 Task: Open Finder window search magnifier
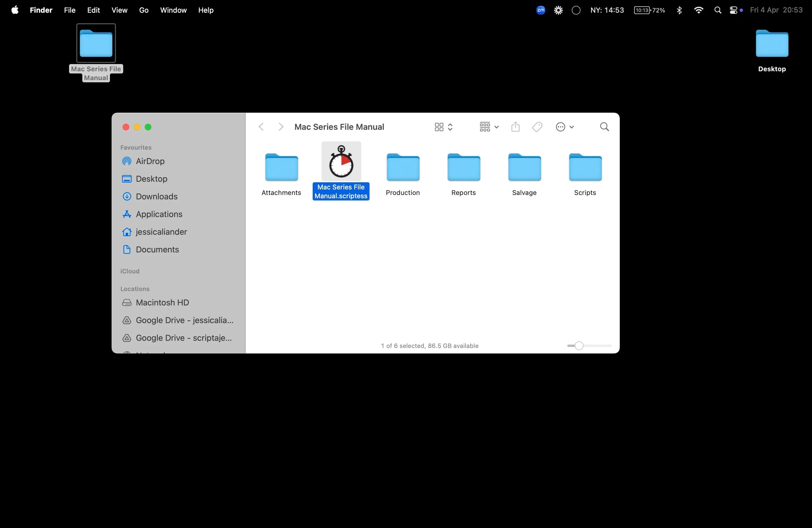[604, 127]
